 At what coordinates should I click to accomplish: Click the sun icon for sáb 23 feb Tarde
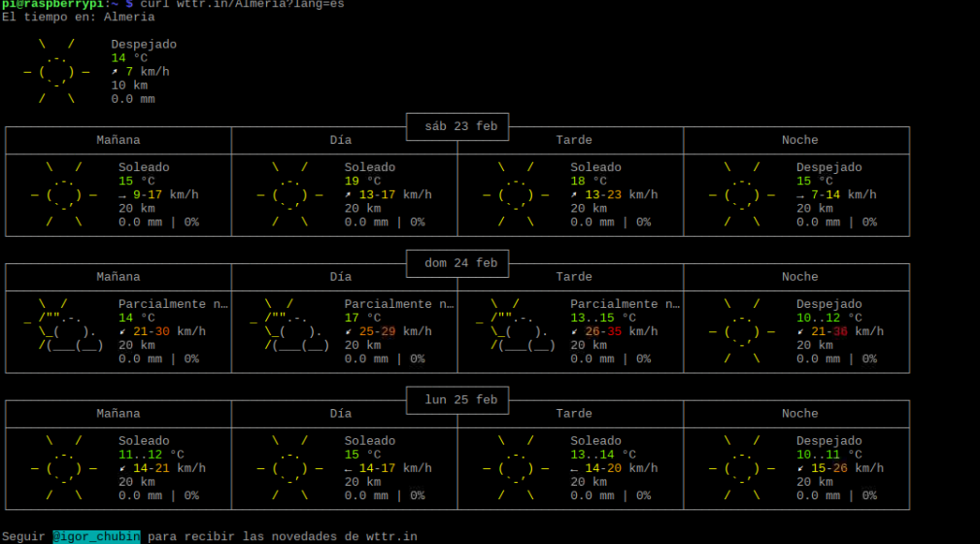[x=516, y=194]
